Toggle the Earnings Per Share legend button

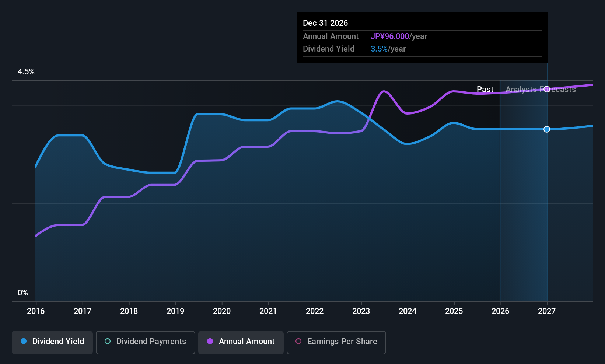click(336, 343)
